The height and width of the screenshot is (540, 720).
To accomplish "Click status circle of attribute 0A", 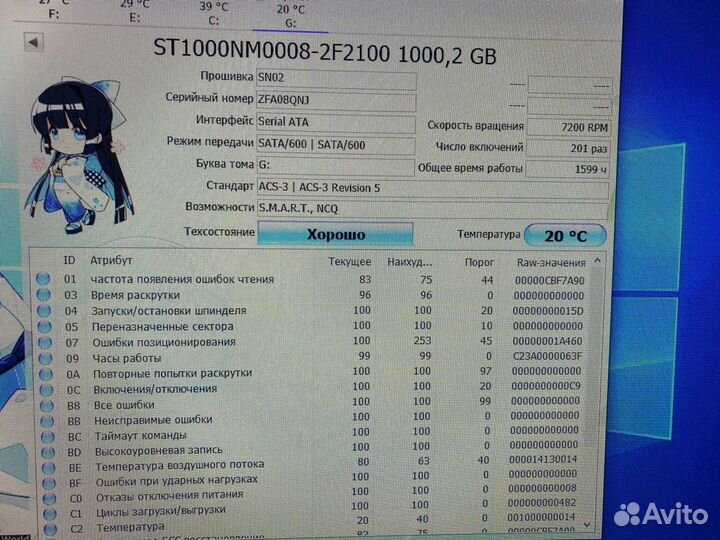I will click(46, 374).
